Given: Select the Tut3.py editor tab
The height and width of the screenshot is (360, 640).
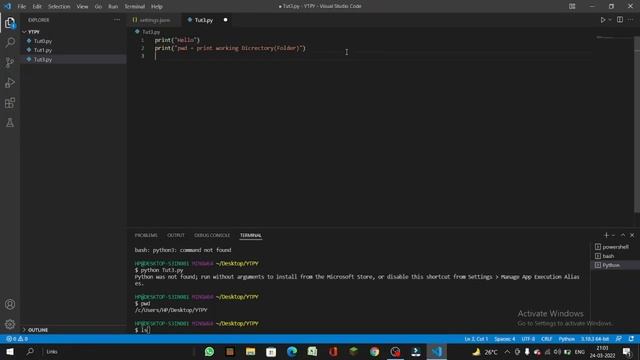Looking at the screenshot, I should [204, 20].
